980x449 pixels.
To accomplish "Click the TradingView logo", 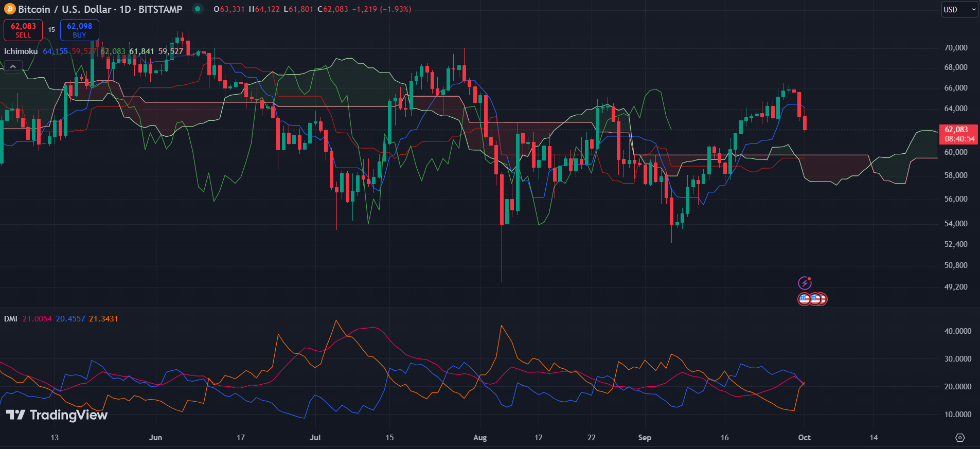I will [x=57, y=415].
